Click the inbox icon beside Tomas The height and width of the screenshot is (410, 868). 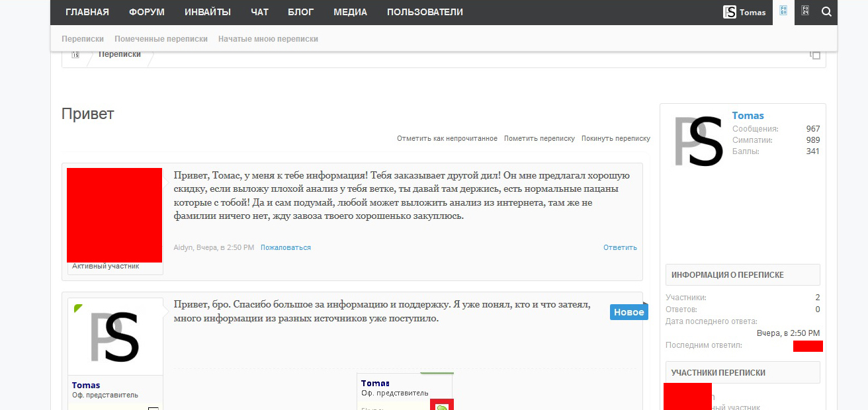(783, 11)
